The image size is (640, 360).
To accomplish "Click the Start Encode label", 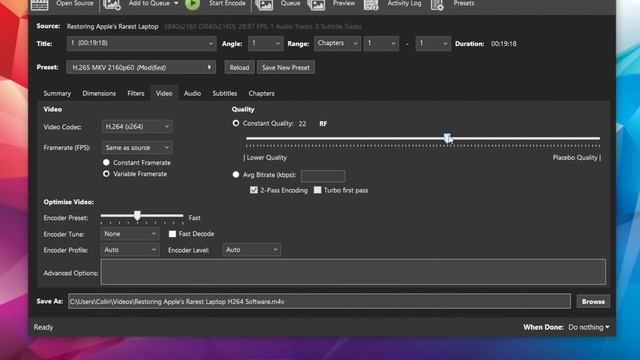I will [227, 3].
